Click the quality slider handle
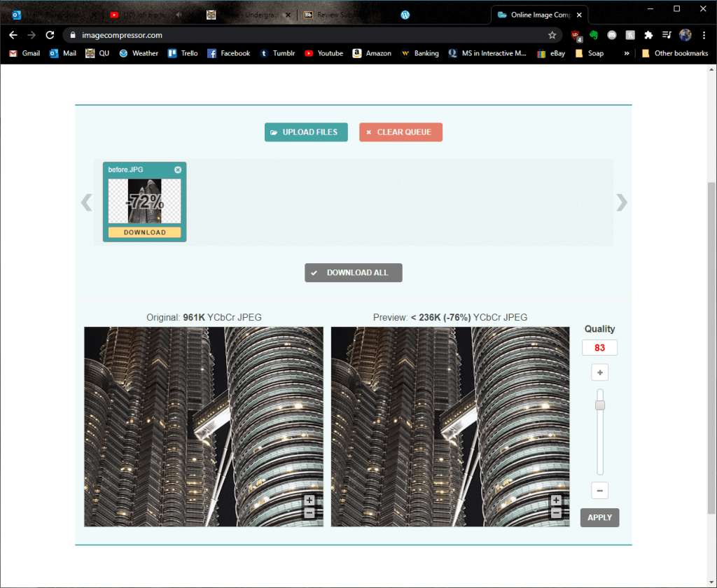Screen dimensions: 717x588 click(599, 405)
